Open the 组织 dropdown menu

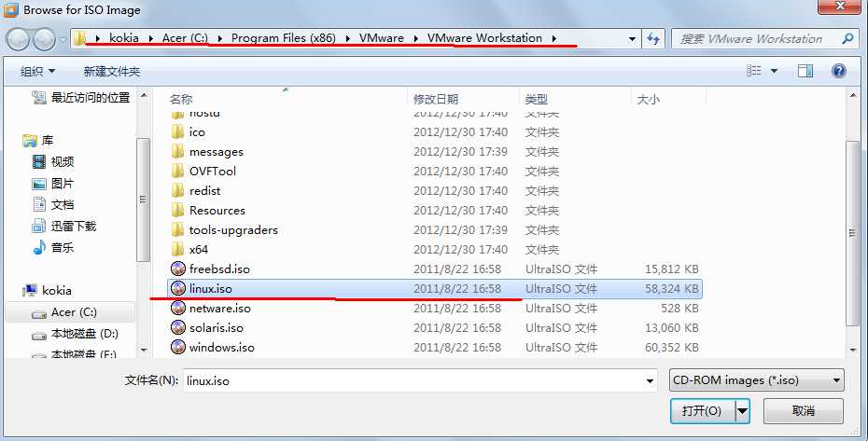tap(37, 72)
